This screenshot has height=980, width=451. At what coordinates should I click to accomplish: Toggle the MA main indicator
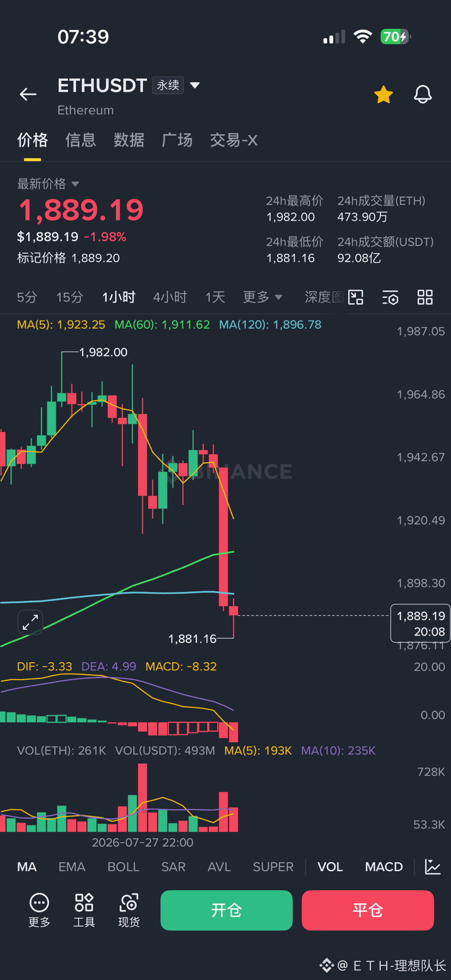tap(27, 867)
